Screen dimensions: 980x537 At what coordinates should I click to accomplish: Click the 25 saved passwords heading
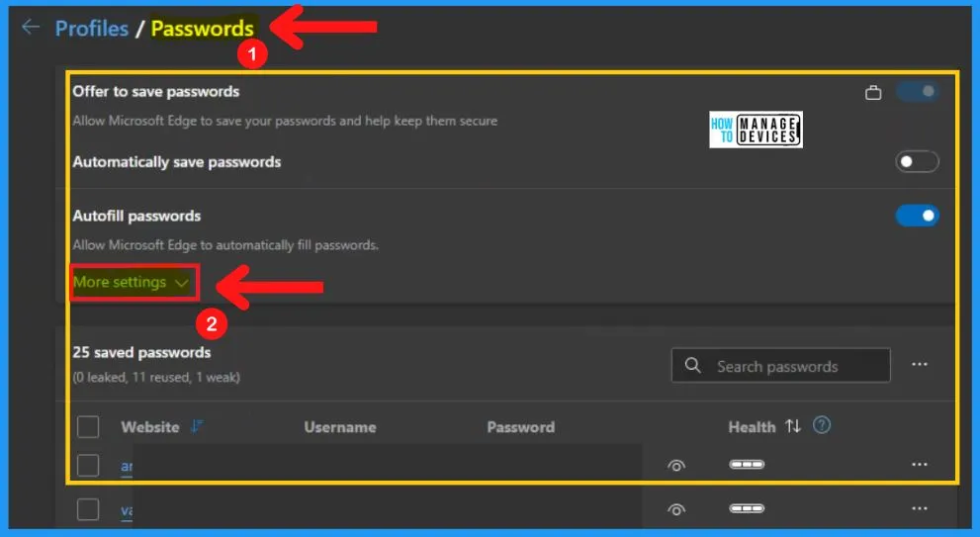pos(141,353)
